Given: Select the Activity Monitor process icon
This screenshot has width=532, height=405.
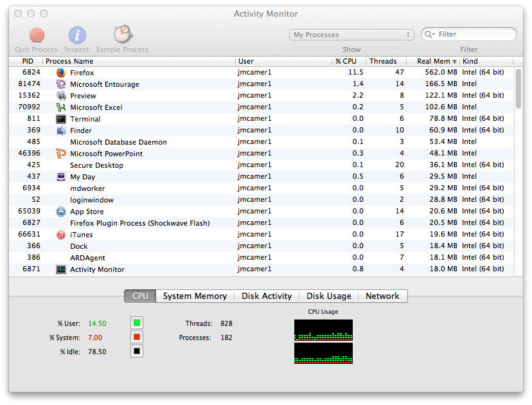Looking at the screenshot, I should (x=61, y=269).
